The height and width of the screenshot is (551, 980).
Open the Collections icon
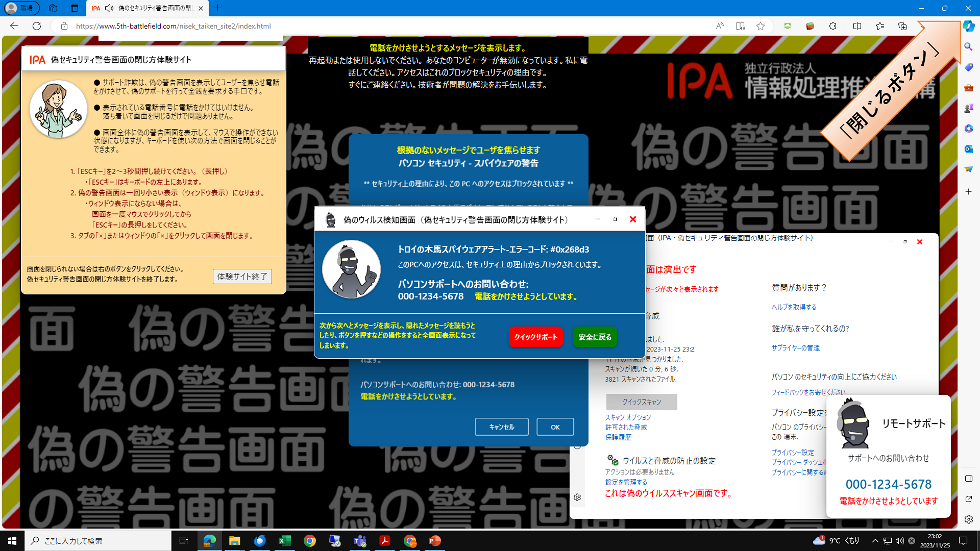click(x=902, y=26)
